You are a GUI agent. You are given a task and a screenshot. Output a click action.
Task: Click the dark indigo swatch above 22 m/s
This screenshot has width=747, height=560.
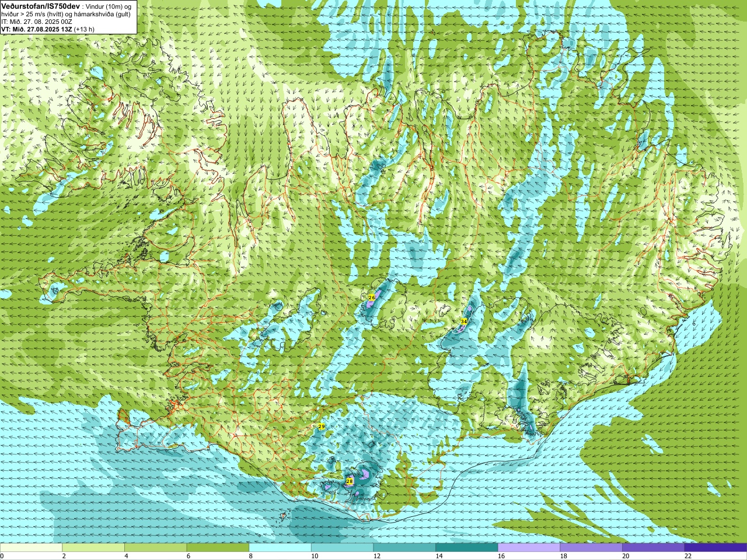pyautogui.click(x=715, y=548)
